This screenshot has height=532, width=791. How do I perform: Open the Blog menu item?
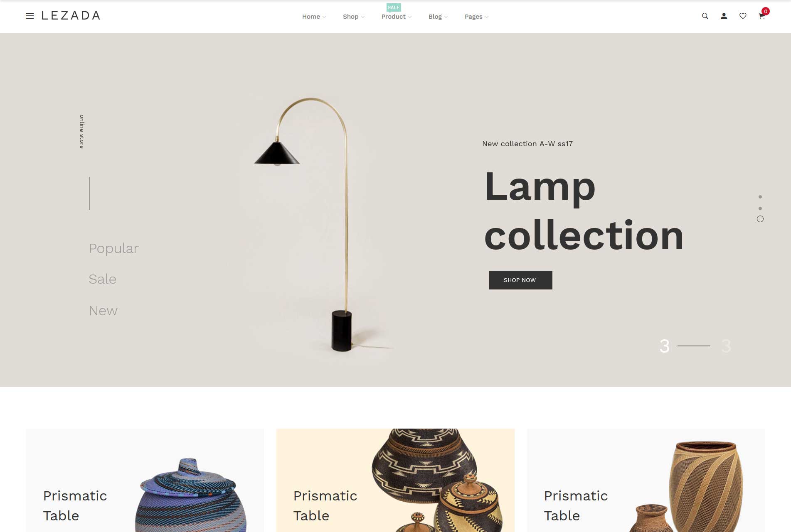[438, 17]
